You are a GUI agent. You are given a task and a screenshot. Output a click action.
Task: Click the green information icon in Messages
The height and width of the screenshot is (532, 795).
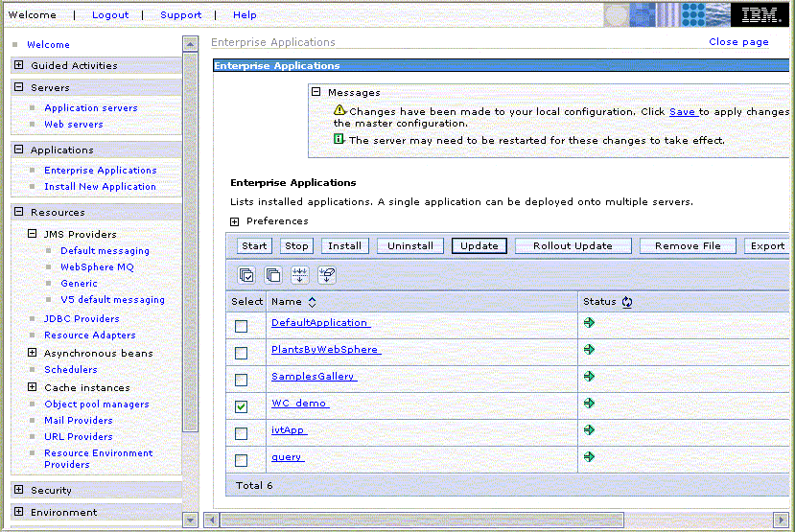(x=339, y=139)
